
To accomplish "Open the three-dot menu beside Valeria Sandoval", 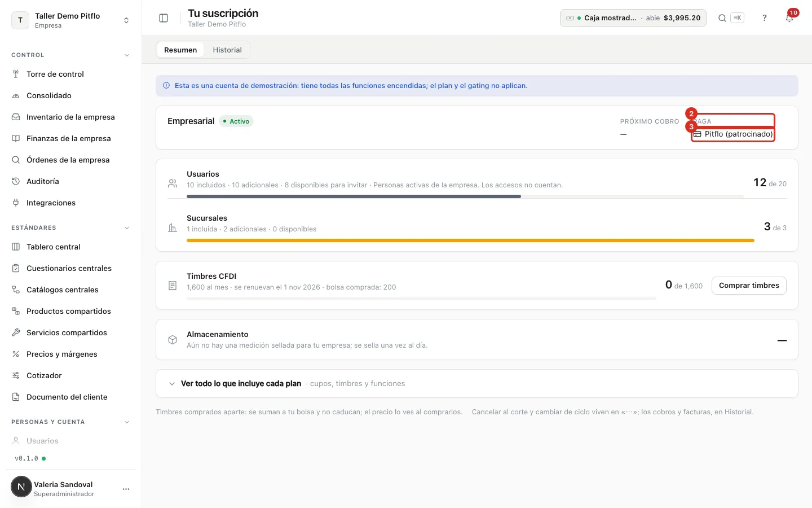I will coord(126,489).
